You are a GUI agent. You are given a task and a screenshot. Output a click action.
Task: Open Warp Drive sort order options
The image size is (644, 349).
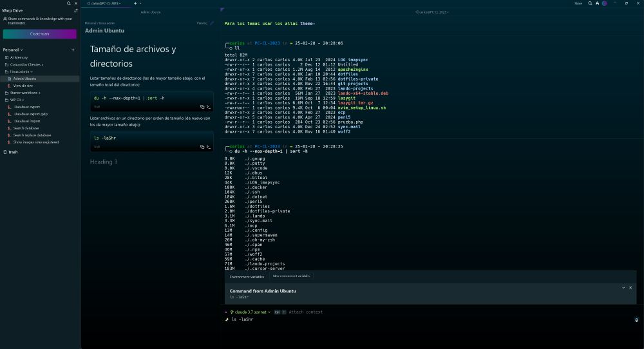(x=75, y=11)
